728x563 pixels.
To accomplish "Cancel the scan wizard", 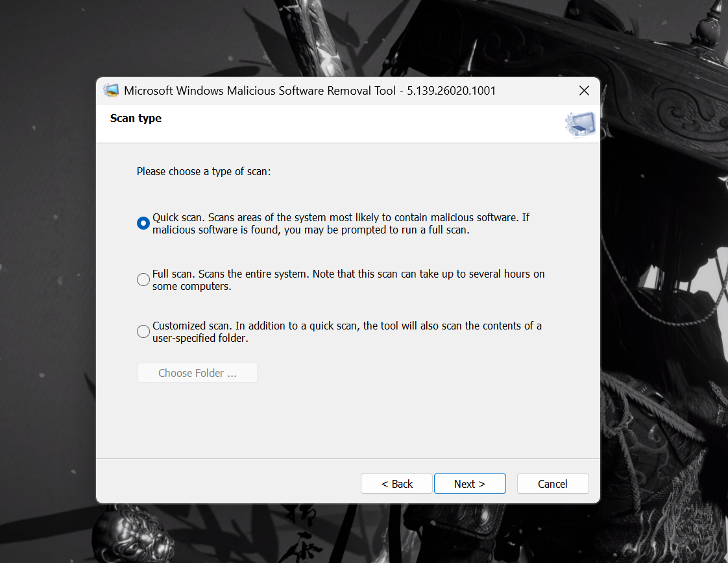I will (x=553, y=484).
